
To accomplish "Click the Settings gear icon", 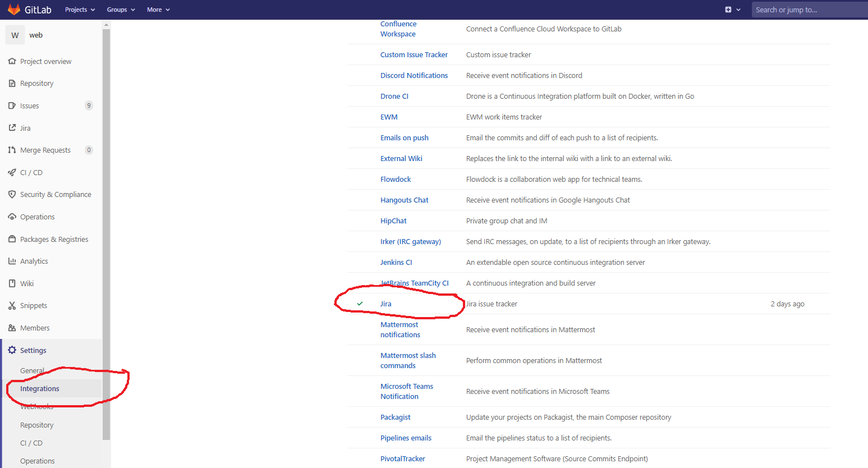I will click(x=12, y=350).
